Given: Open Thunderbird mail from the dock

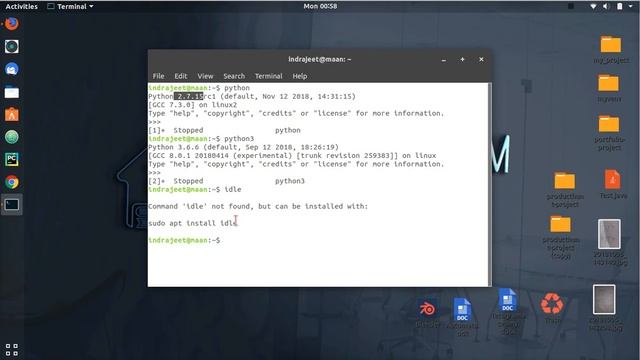Looking at the screenshot, I should coord(12,69).
